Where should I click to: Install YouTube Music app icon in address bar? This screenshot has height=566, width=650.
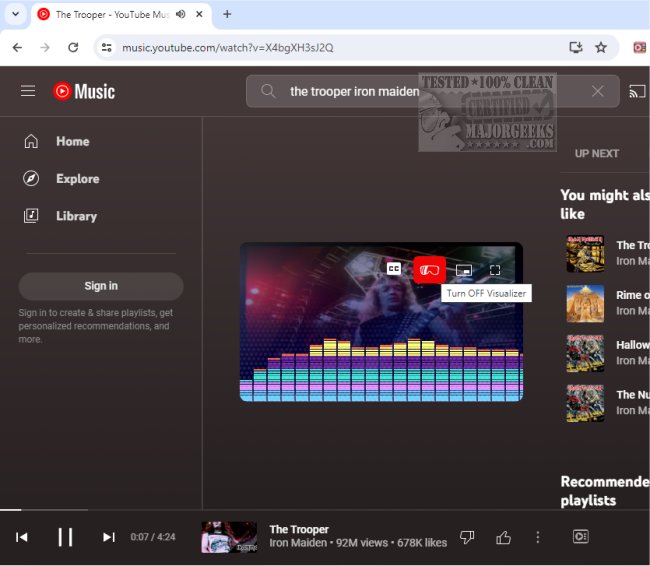pyautogui.click(x=575, y=48)
